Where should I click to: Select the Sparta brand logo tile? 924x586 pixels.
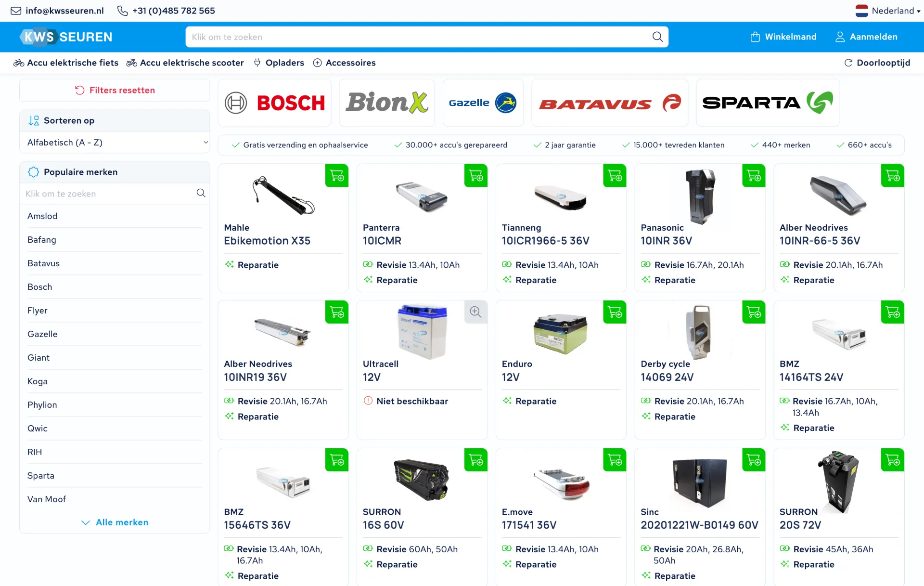[x=768, y=103]
